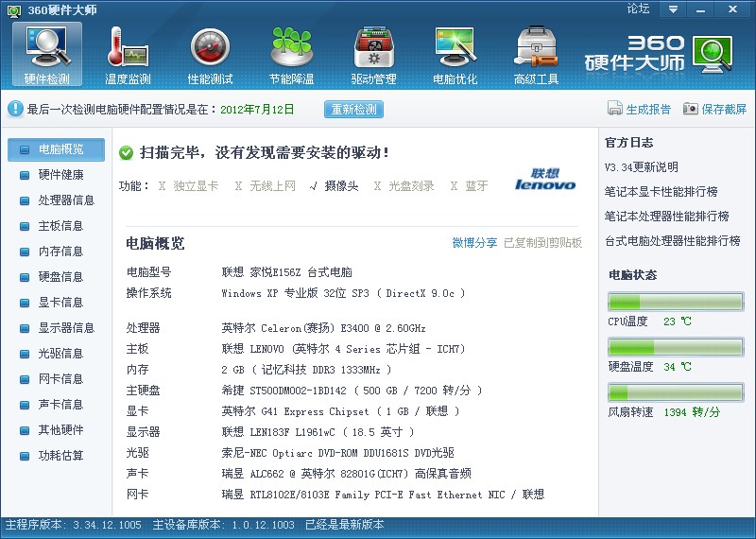Image resolution: width=756 pixels, height=539 pixels.
Task: Open the 温度监测 temperature monitor
Action: [129, 54]
